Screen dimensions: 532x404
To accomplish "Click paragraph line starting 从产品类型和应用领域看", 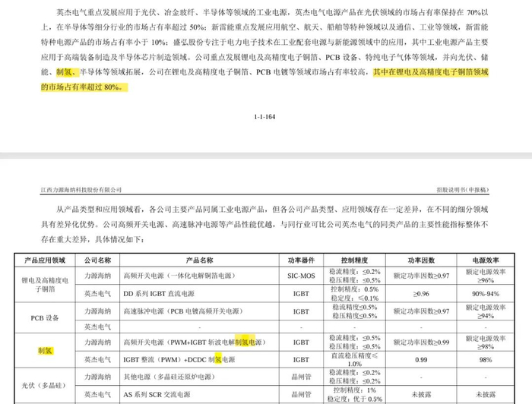I will pos(272,210).
